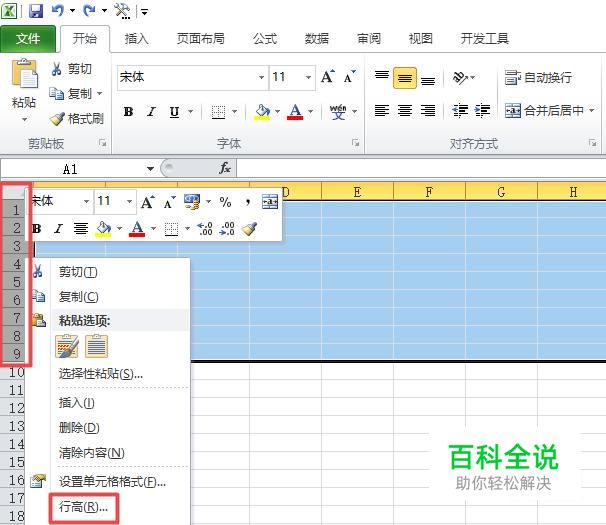Open the 文件 tab
This screenshot has height=525, width=606.
(x=28, y=39)
